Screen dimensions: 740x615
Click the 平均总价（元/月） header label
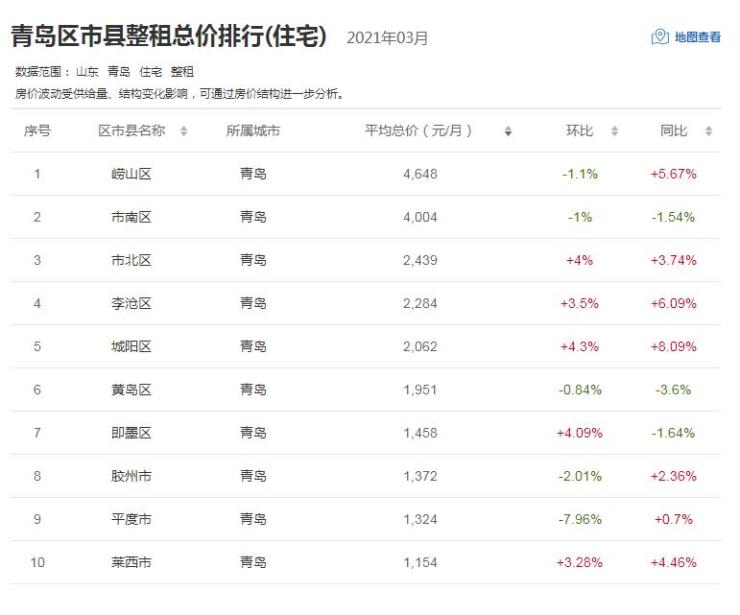[x=418, y=131]
